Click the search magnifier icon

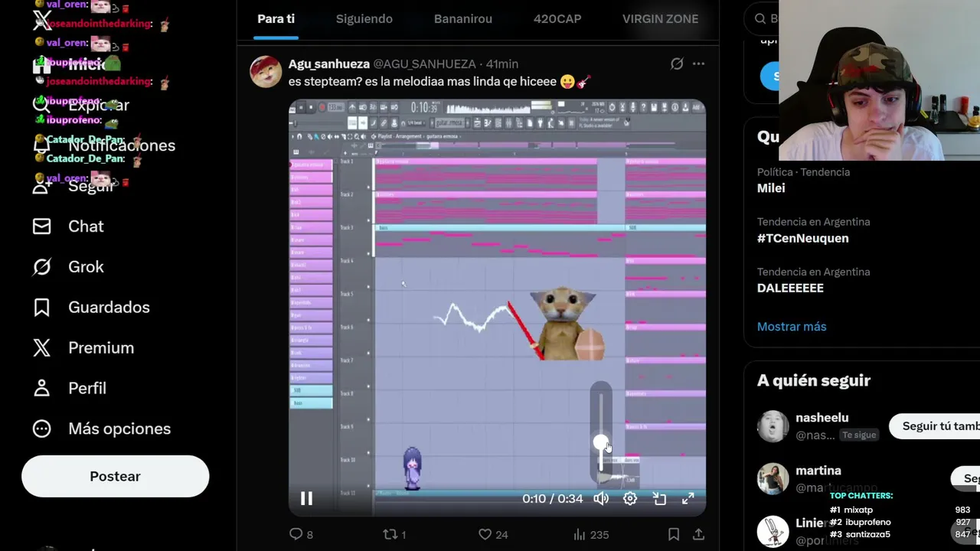760,18
